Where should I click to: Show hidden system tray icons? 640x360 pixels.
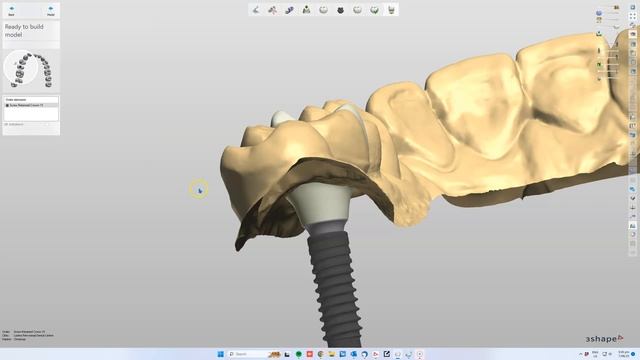(x=580, y=354)
